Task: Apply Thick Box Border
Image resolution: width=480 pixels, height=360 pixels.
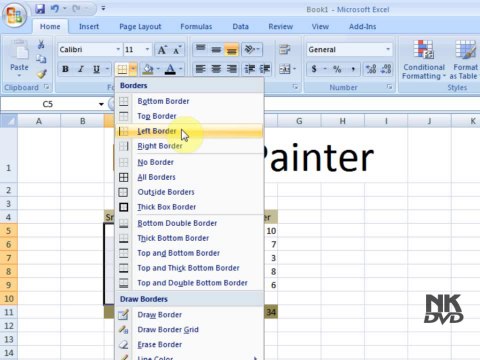Action: [189, 207]
